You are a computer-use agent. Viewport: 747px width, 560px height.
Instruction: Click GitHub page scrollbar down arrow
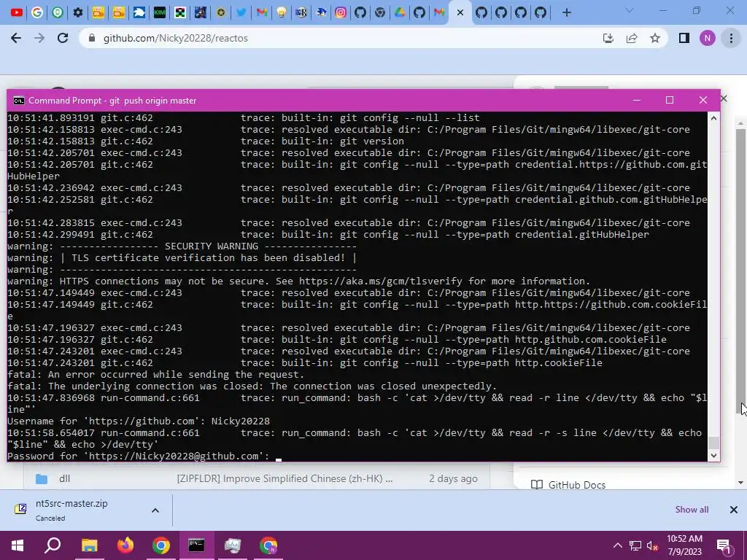[741, 483]
